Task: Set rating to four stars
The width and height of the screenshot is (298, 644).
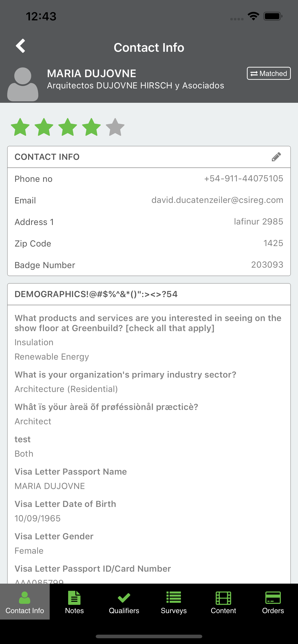Action: coord(91,127)
